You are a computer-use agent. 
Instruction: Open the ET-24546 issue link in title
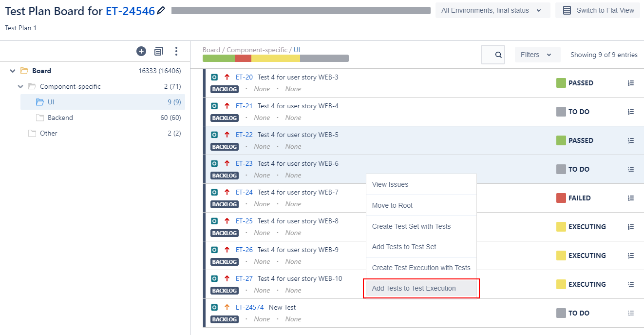tap(130, 11)
